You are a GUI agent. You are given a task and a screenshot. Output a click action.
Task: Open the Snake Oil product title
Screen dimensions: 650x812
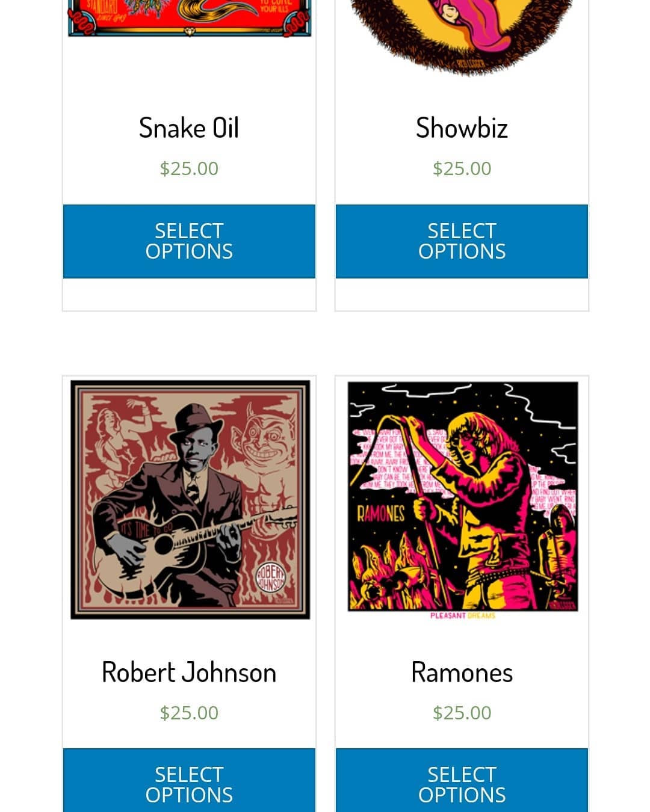tap(189, 128)
